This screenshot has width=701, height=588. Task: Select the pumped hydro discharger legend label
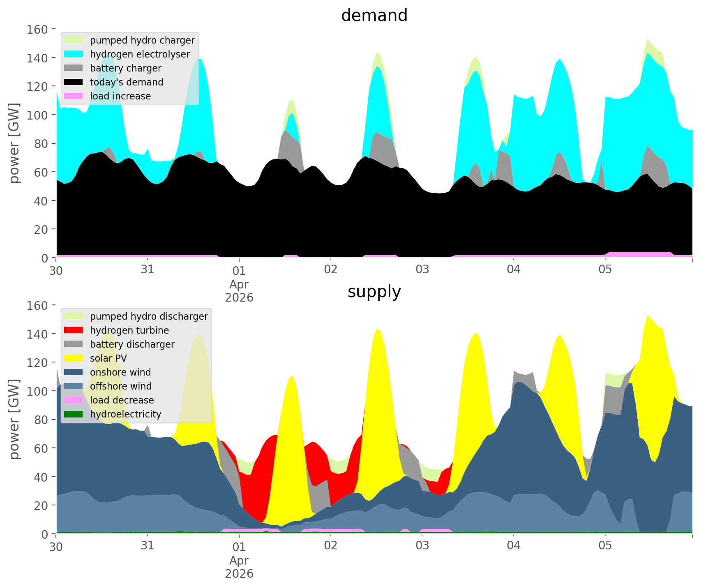click(149, 316)
